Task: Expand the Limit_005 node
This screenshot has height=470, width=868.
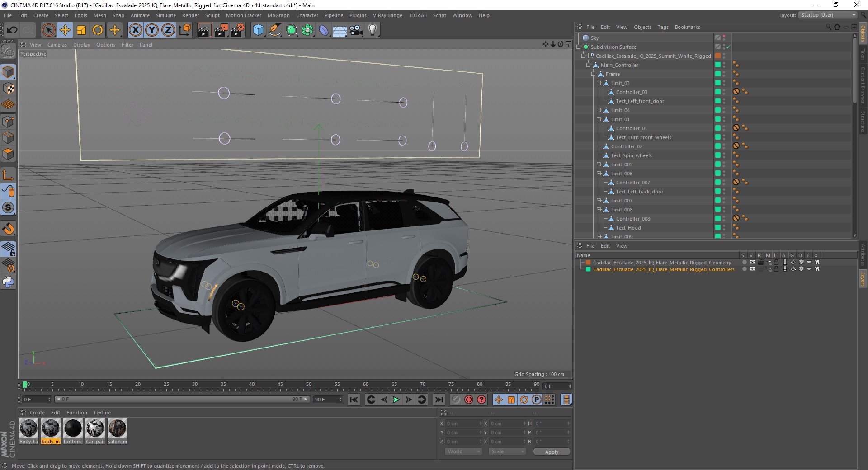Action: tap(599, 164)
